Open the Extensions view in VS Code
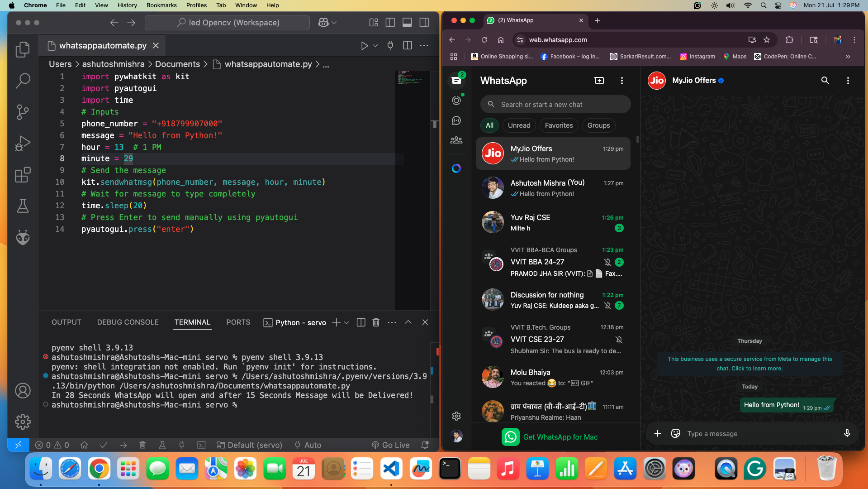This screenshot has width=868, height=489. tap(23, 174)
